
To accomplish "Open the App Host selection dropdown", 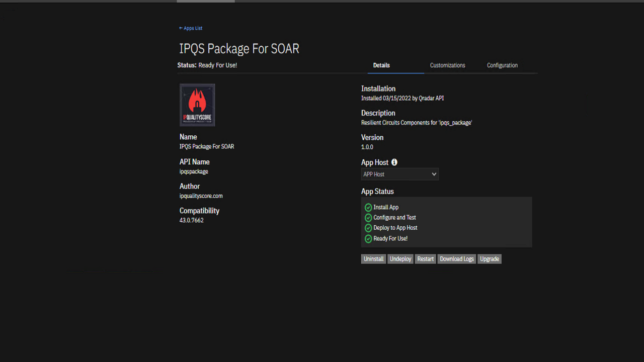I will tap(399, 174).
